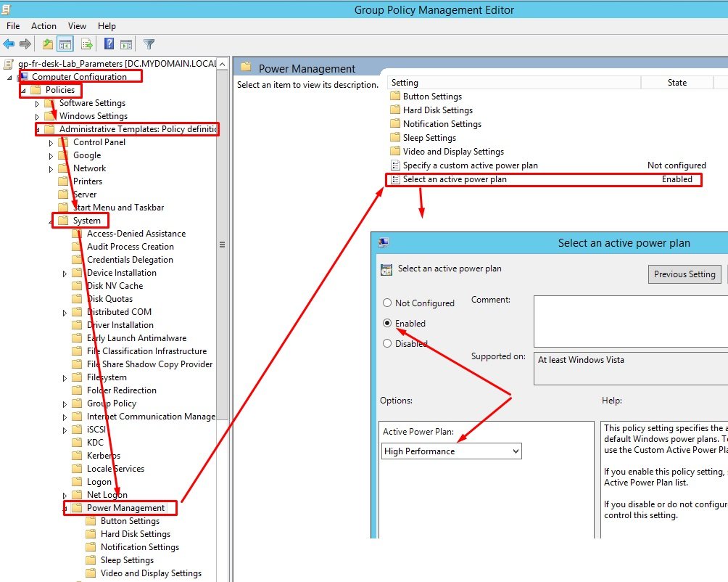The width and height of the screenshot is (728, 582).
Task: Open the View menu
Action: click(77, 26)
